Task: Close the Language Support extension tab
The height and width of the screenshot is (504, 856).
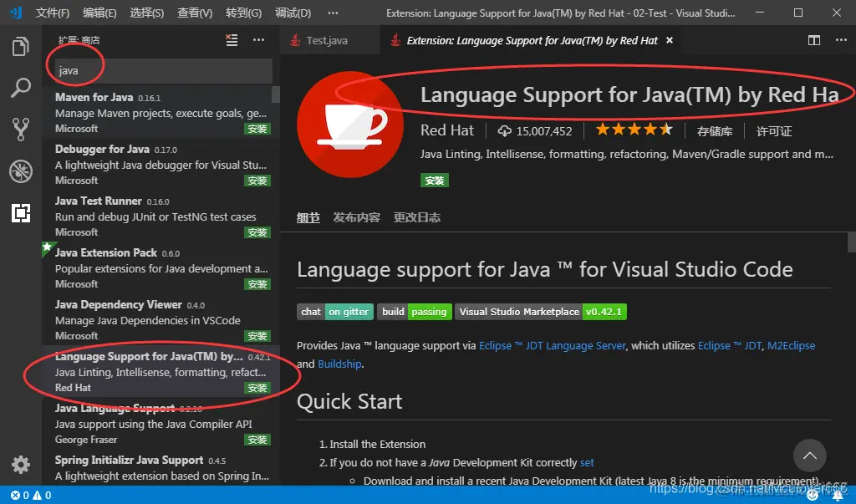Action: tap(670, 40)
